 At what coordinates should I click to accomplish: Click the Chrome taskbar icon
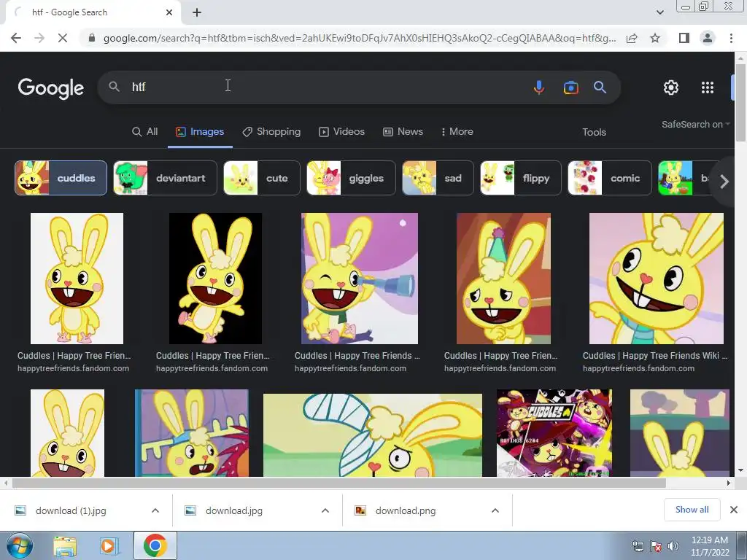[155, 545]
